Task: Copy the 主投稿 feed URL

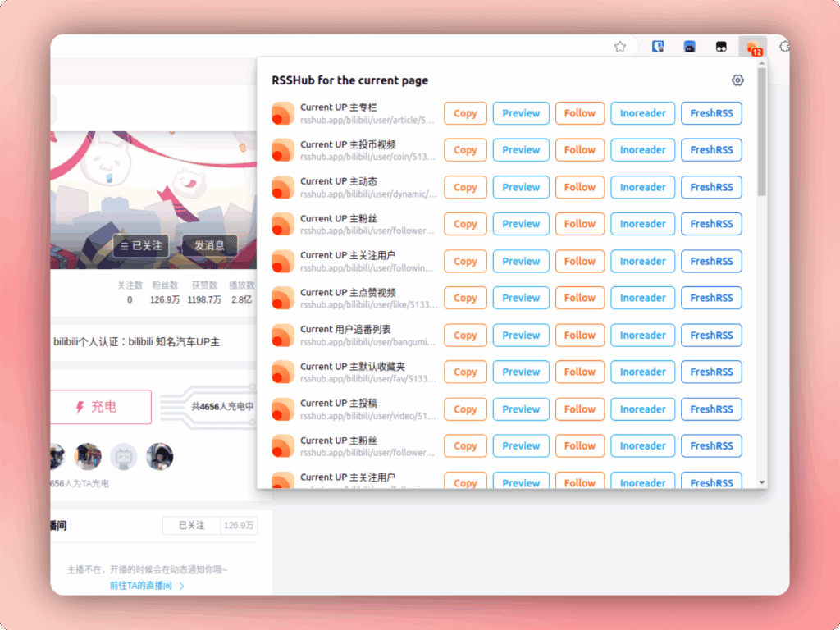Action: [465, 409]
